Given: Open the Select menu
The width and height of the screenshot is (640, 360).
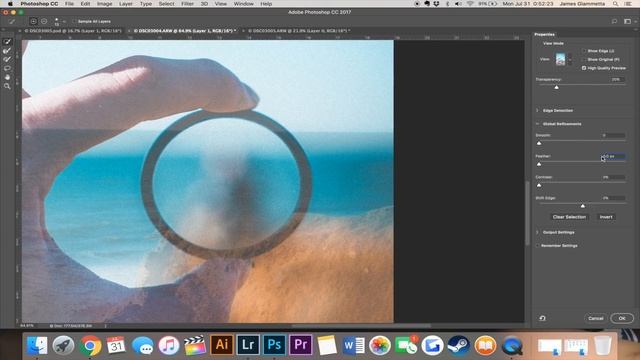Looking at the screenshot, I should point(167,4).
